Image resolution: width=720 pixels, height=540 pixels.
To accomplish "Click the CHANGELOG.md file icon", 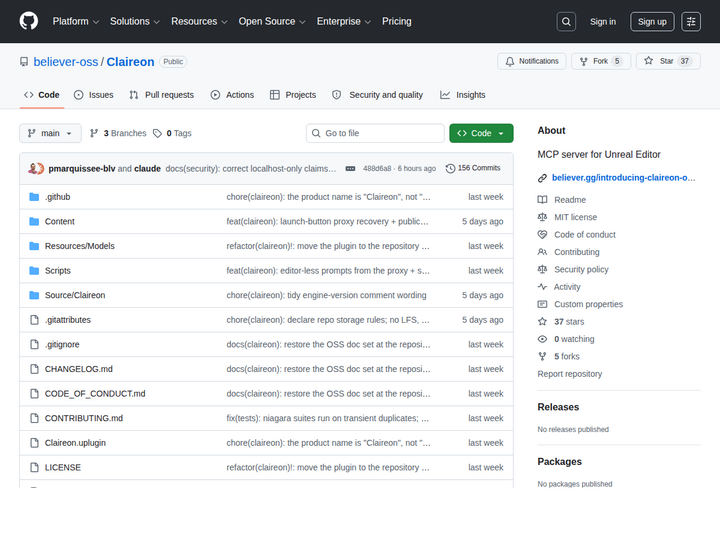I will point(34,369).
